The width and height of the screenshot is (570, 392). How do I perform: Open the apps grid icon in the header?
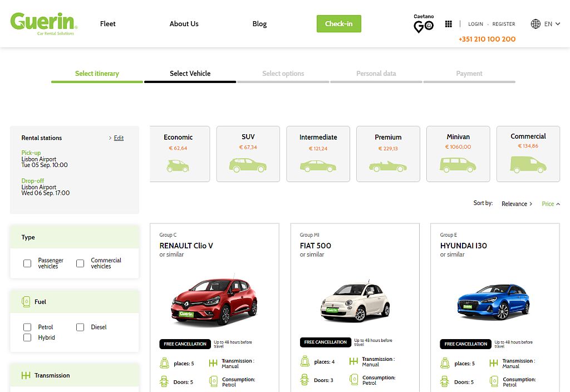[449, 23]
